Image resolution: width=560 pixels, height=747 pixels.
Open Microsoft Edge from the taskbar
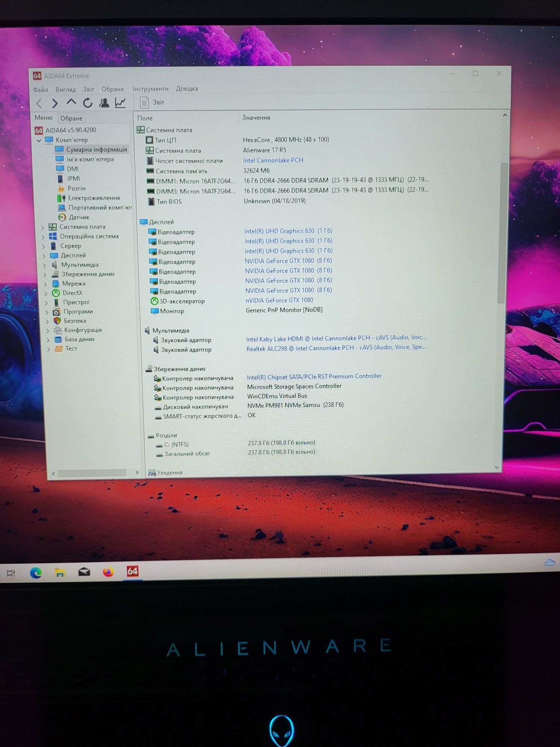(x=36, y=573)
